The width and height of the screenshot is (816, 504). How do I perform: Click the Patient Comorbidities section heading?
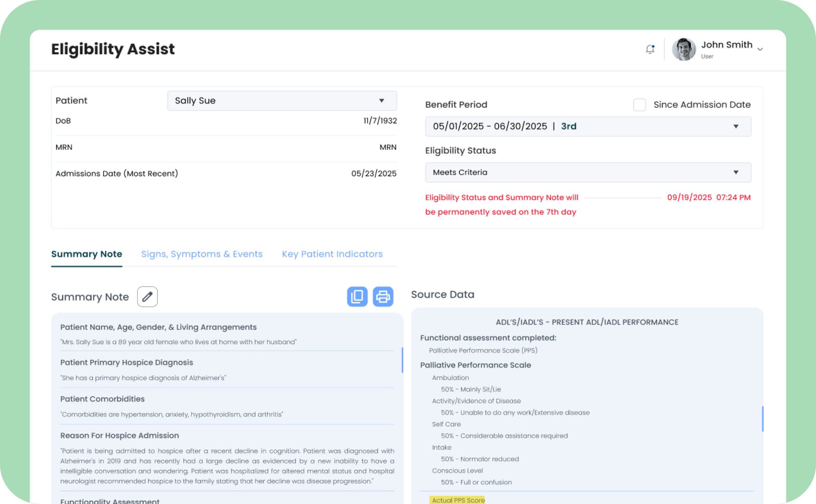point(102,399)
